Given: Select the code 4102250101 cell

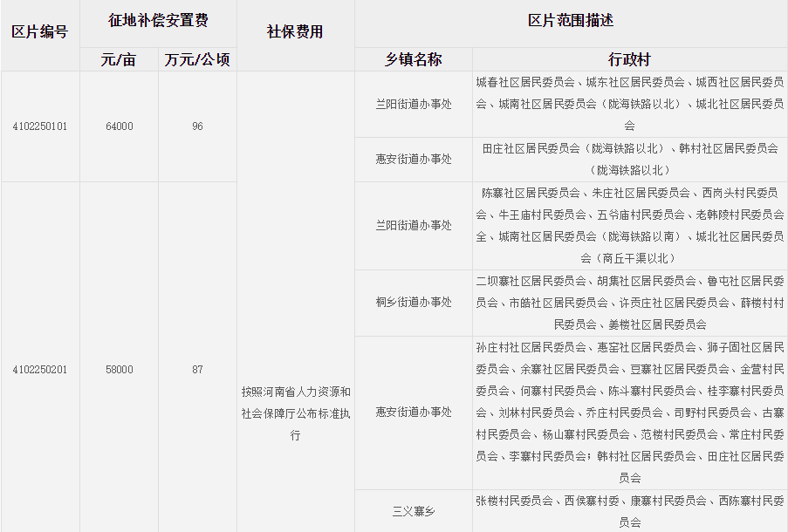Looking at the screenshot, I should pos(39,126).
